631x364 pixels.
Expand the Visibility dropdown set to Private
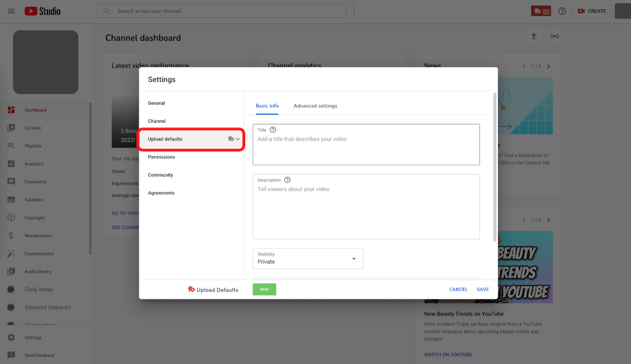pos(307,259)
